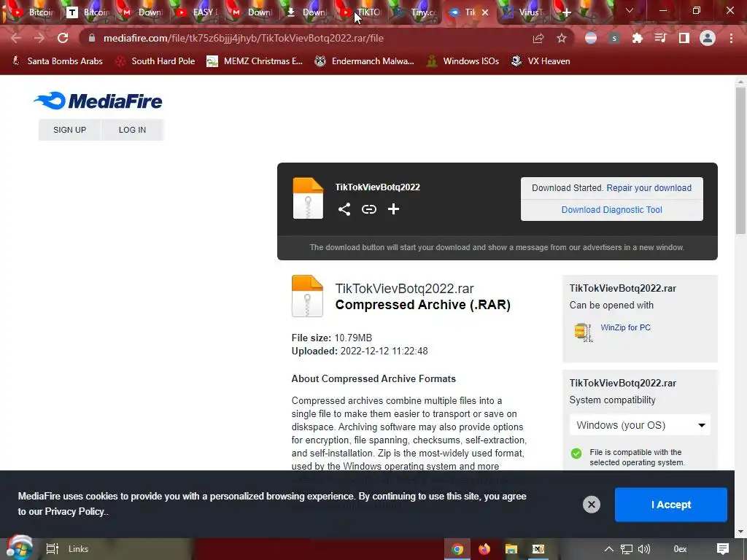This screenshot has height=560, width=747.
Task: Share this page from address bar
Action: click(x=538, y=38)
